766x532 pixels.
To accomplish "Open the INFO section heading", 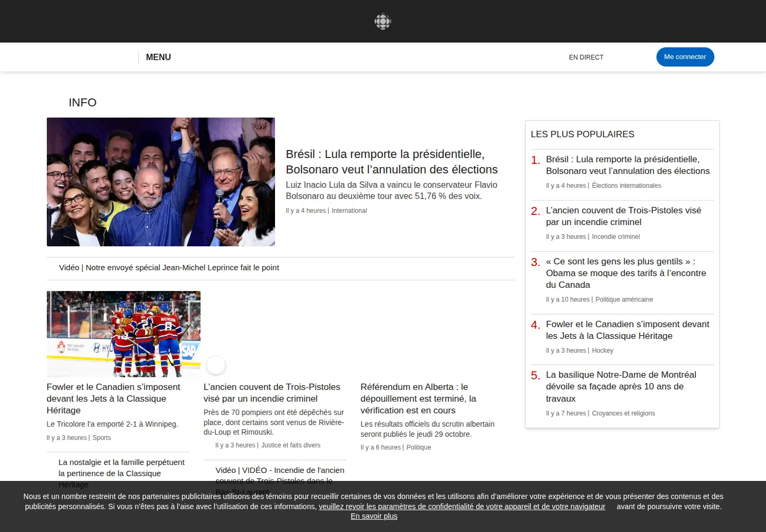I will (82, 103).
